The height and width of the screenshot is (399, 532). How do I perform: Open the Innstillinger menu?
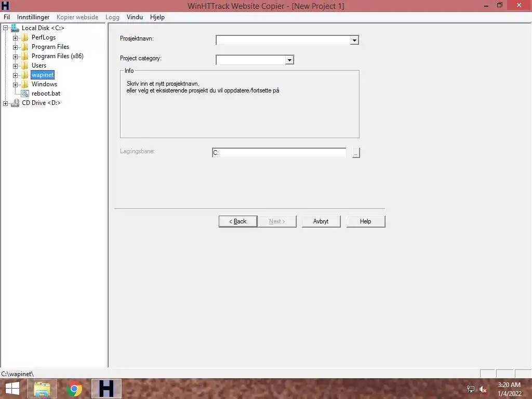click(x=33, y=17)
